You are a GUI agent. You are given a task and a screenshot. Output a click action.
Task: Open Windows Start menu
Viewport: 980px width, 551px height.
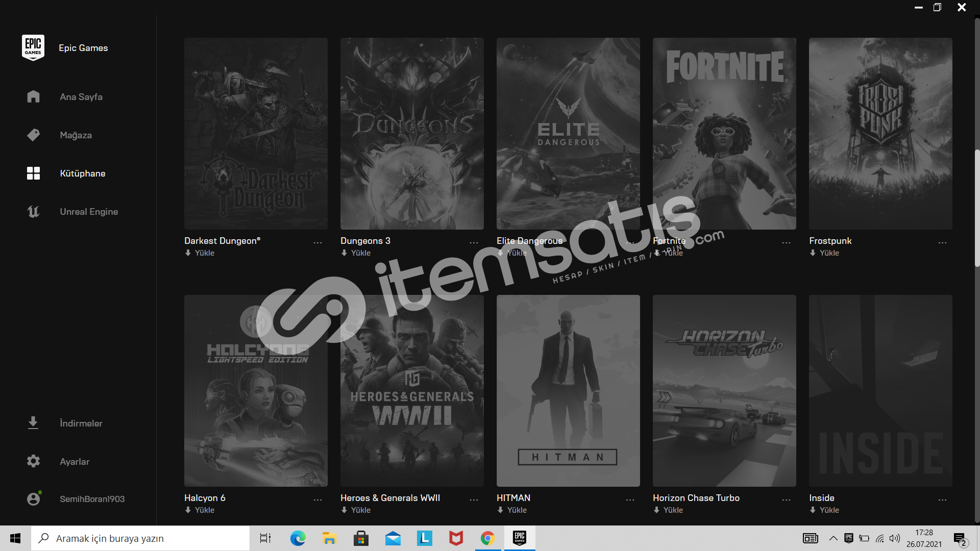click(x=15, y=538)
